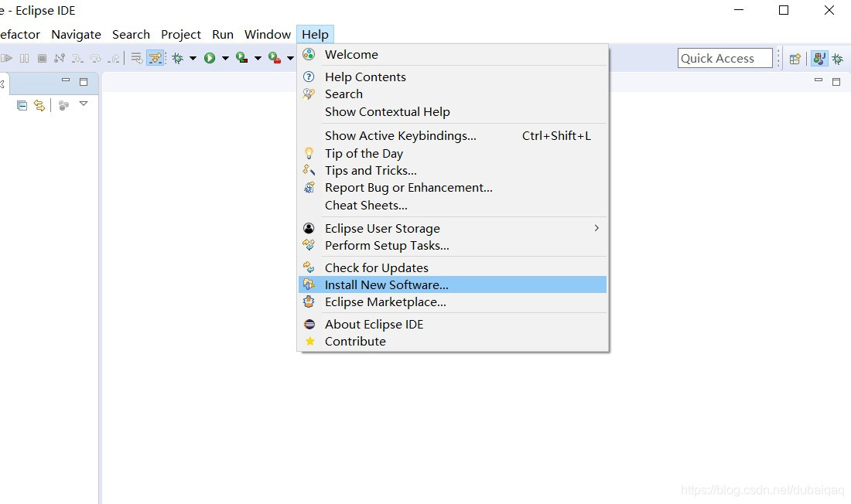Select Welcome from the Help menu
Screen dimensions: 851x504
[453, 54]
